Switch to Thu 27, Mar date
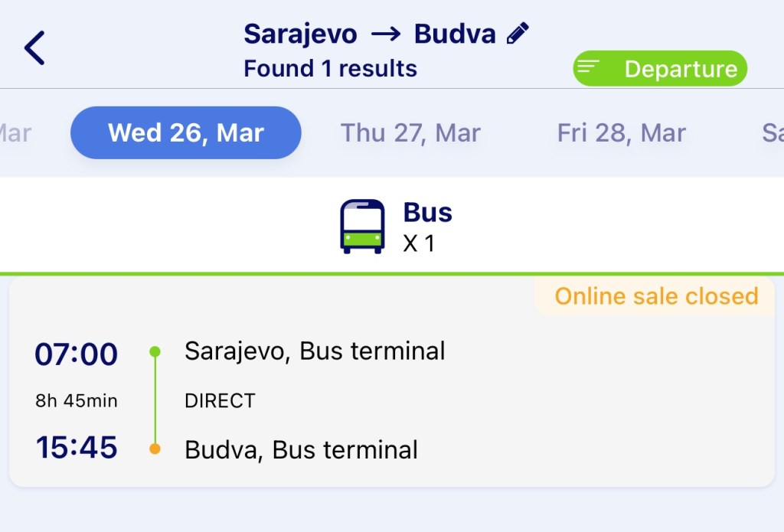The width and height of the screenshot is (784, 532). point(410,132)
